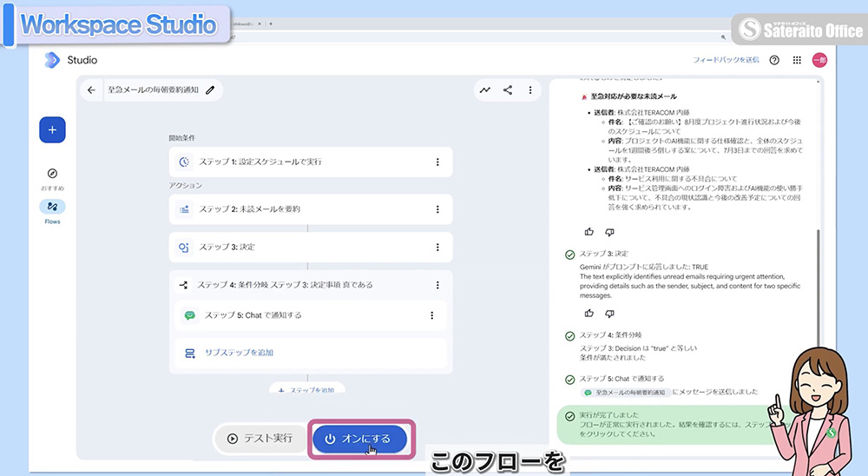Click step 3 decide icon
868x476 pixels.
(184, 248)
